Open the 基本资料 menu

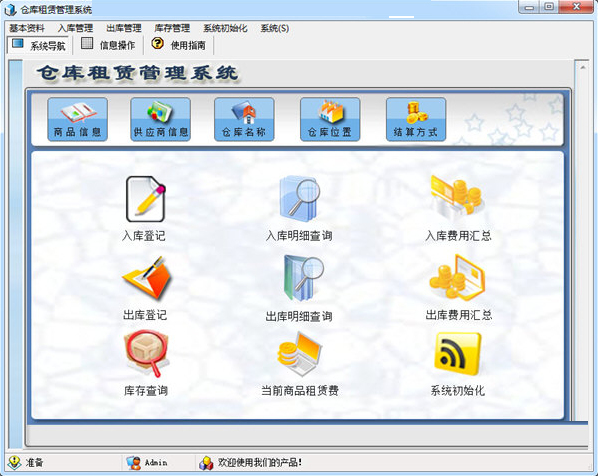27,28
